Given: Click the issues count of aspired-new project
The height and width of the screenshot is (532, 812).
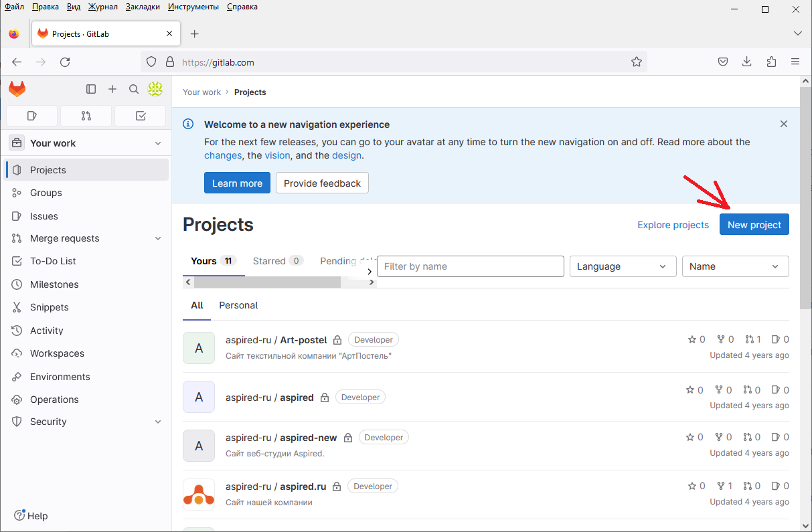Looking at the screenshot, I should pyautogui.click(x=780, y=438).
